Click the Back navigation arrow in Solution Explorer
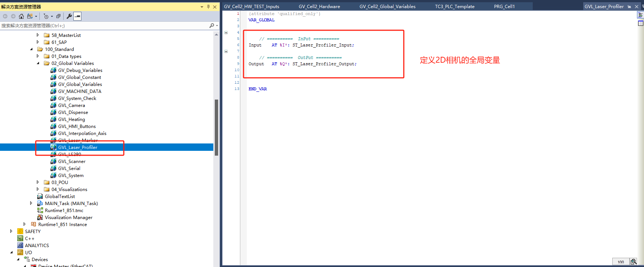This screenshot has width=644, height=267. [x=5, y=16]
